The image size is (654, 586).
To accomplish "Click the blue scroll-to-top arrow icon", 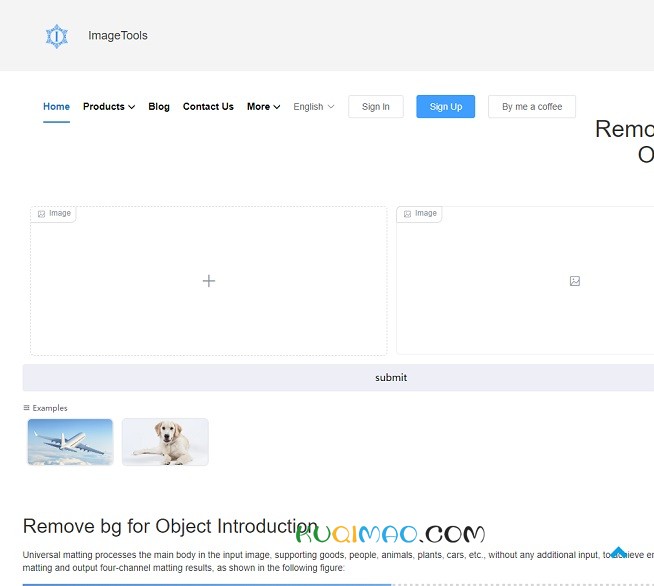I will 618,552.
